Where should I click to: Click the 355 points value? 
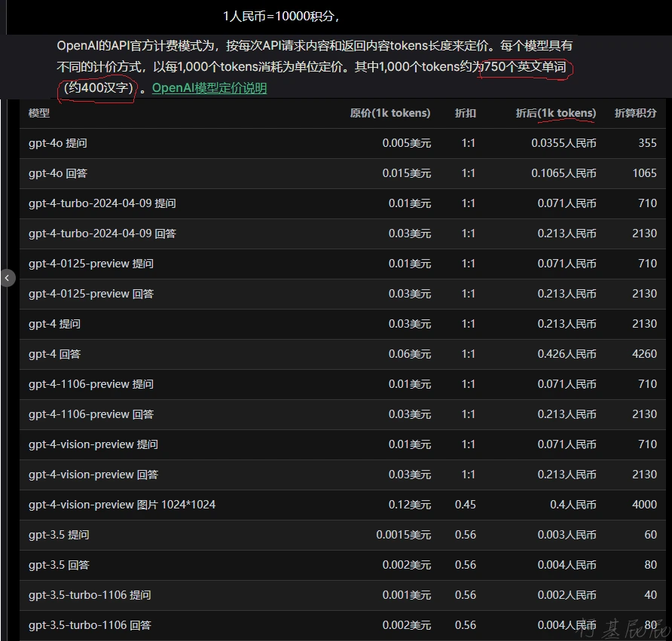pyautogui.click(x=648, y=143)
